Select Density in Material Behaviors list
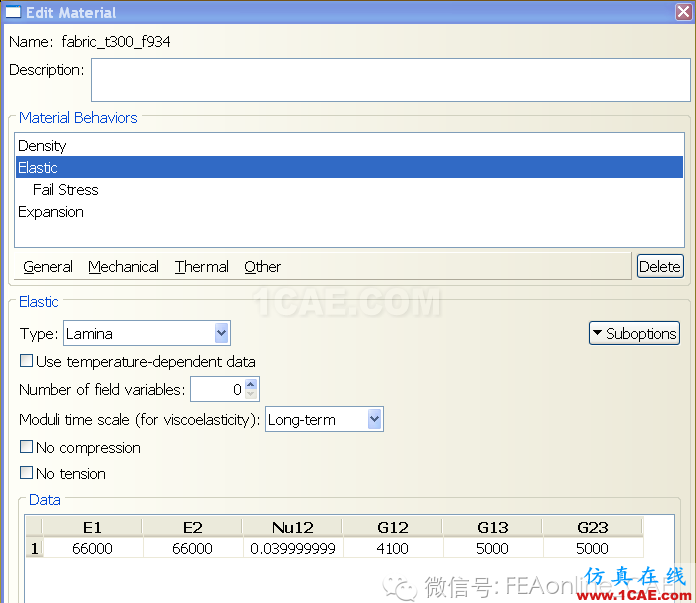This screenshot has width=696, height=603. pos(349,146)
